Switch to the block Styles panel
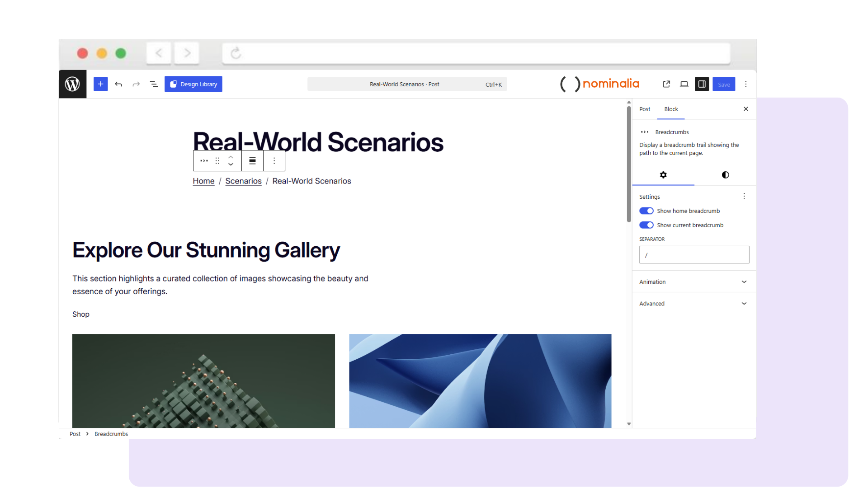 (x=725, y=175)
